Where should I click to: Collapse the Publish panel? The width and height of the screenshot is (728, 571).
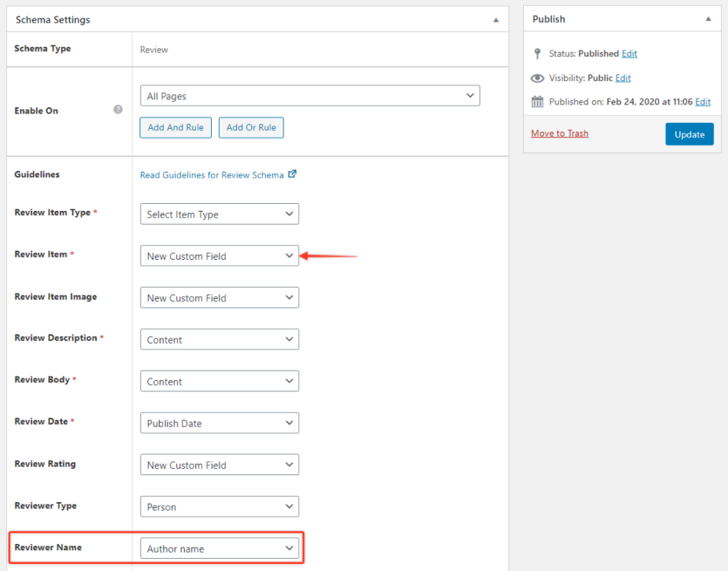point(709,18)
